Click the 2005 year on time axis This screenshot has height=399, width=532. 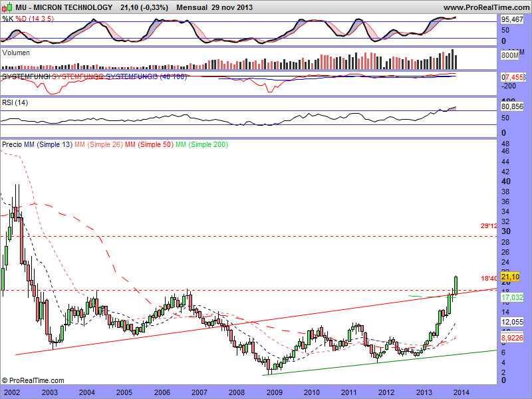click(124, 392)
